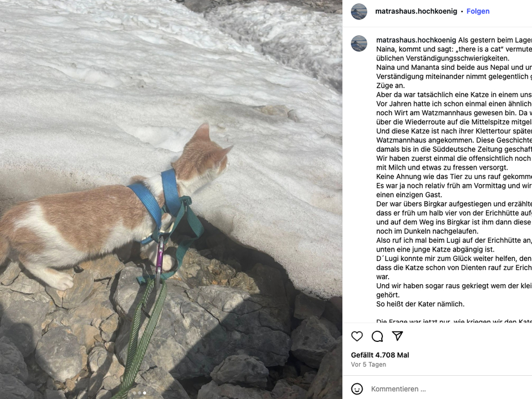Like the post with the heart icon
Screen dimensions: 532x399
pos(357,336)
